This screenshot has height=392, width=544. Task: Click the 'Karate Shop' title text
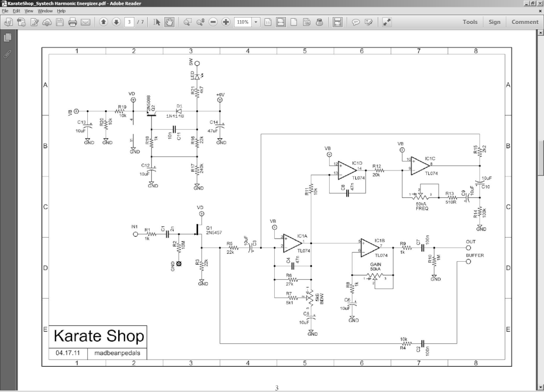point(99,336)
